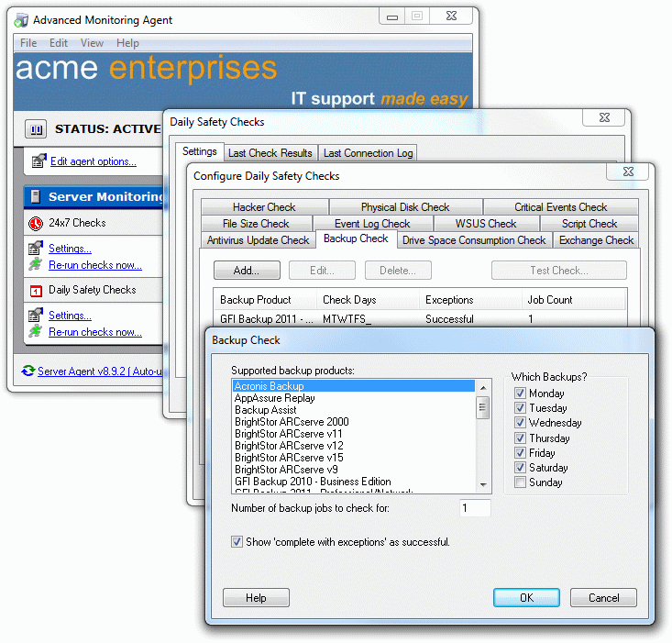Click the product list scroll-down arrow
The height and width of the screenshot is (643, 672).
tap(483, 485)
